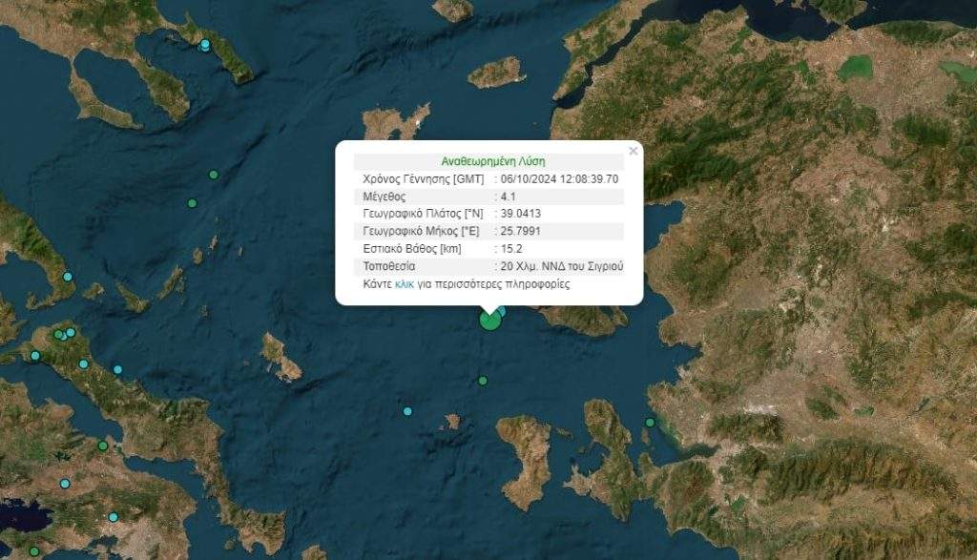Select green marker in sea south of epicenter
This screenshot has width=977, height=560.
483,381
